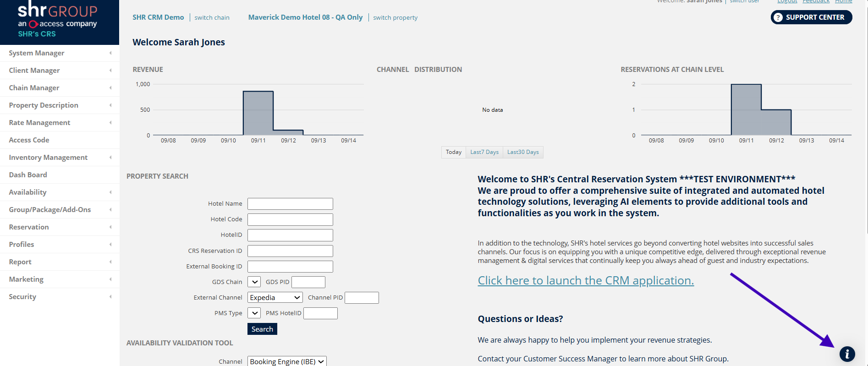Click Maverick Demo Hotel 08 property name

305,17
